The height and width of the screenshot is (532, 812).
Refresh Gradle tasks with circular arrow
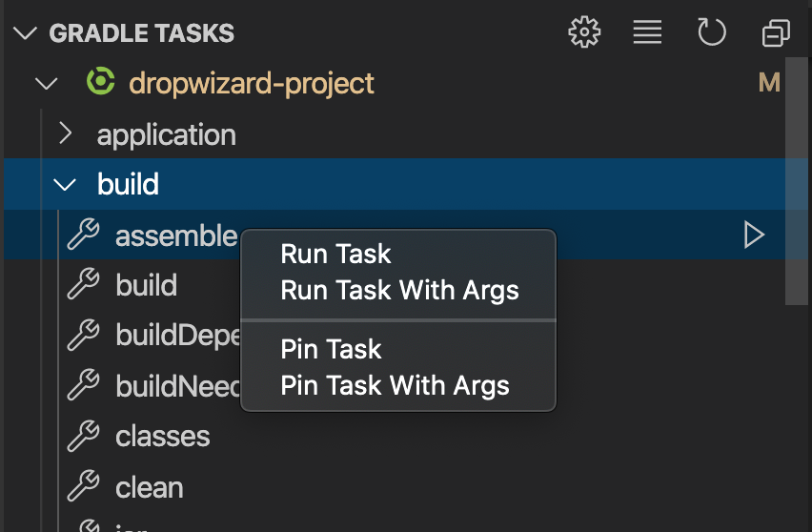[712, 32]
